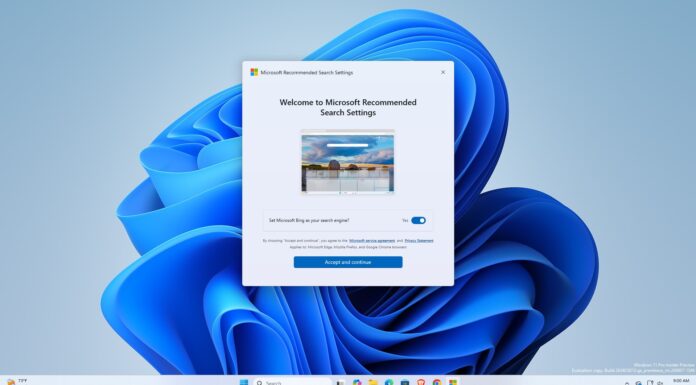Open the weather widget on the taskbar
The width and height of the screenshot is (696, 385).
click(x=16, y=381)
